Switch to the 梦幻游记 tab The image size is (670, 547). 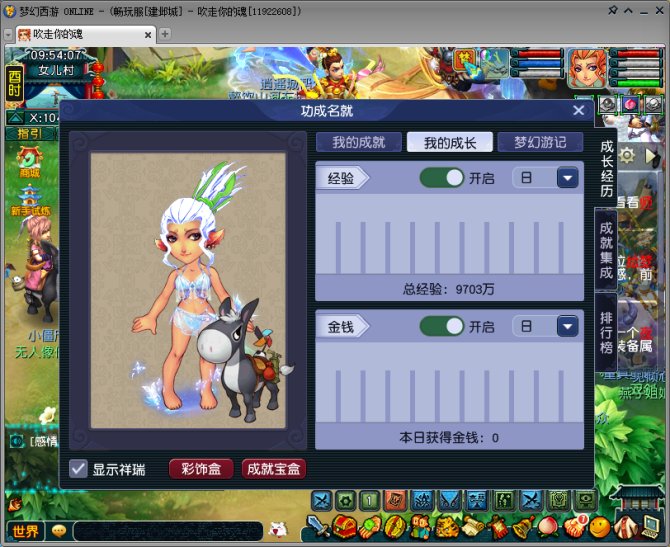(x=541, y=142)
